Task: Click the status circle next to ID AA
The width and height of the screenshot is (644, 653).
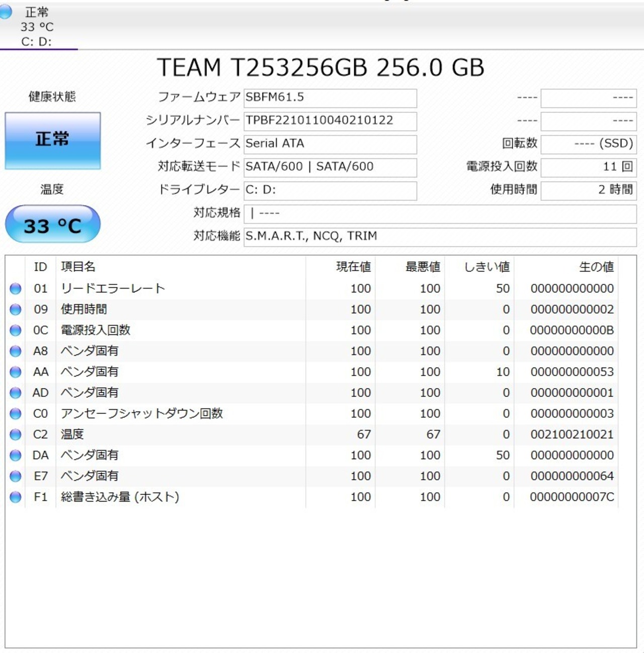Action: pos(16,372)
